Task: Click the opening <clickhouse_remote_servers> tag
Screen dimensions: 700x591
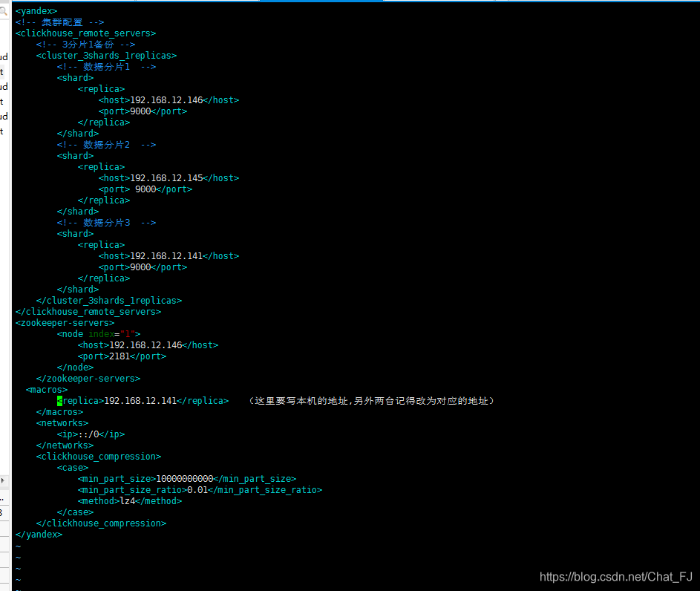Action: 85,33
